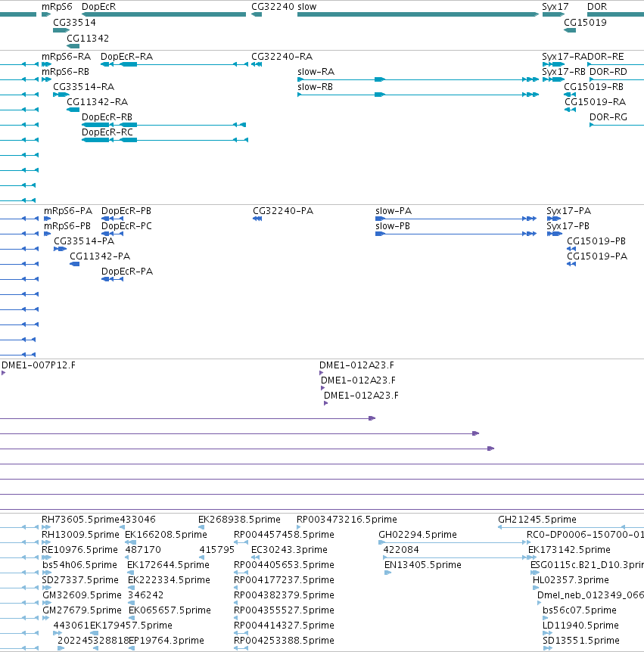Screen dimensions: 644x652
Task: Select the CG11342 gene label
Action: 88,39
